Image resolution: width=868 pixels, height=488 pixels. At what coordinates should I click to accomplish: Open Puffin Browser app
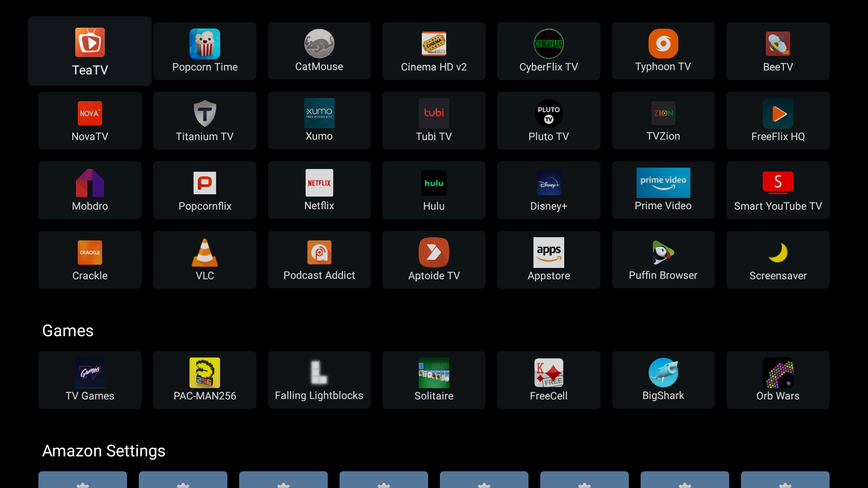click(x=663, y=260)
